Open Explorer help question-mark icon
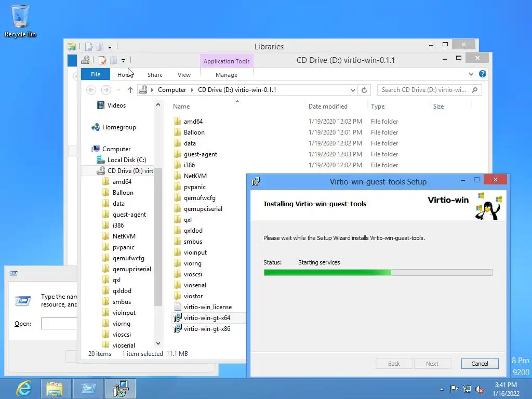This screenshot has width=532, height=399. 483,74
